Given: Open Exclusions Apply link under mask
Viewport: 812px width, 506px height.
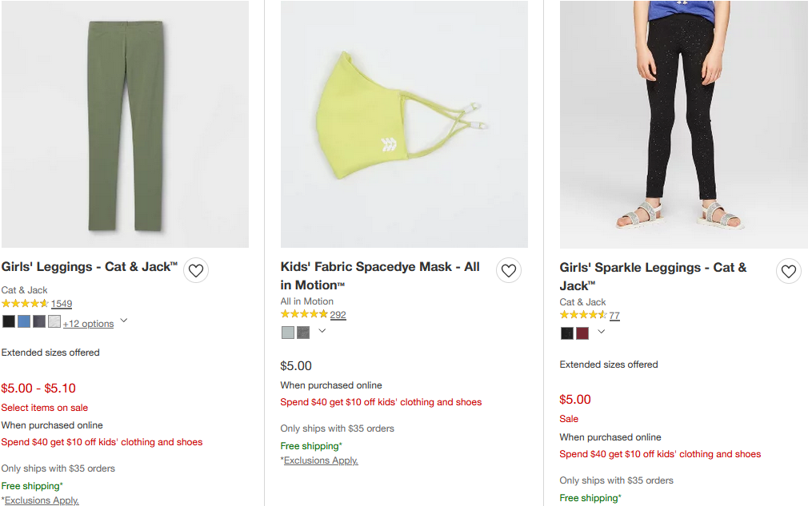Looking at the screenshot, I should point(321,460).
